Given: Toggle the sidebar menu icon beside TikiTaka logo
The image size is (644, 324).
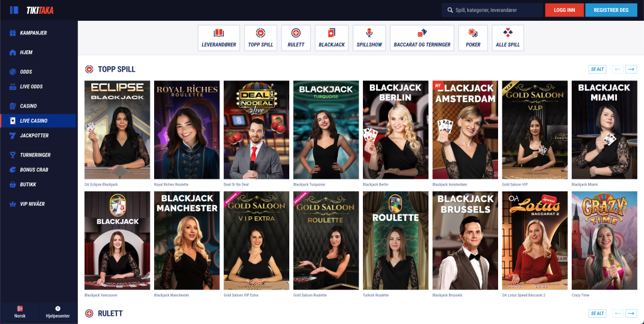Looking at the screenshot, I should [14, 10].
